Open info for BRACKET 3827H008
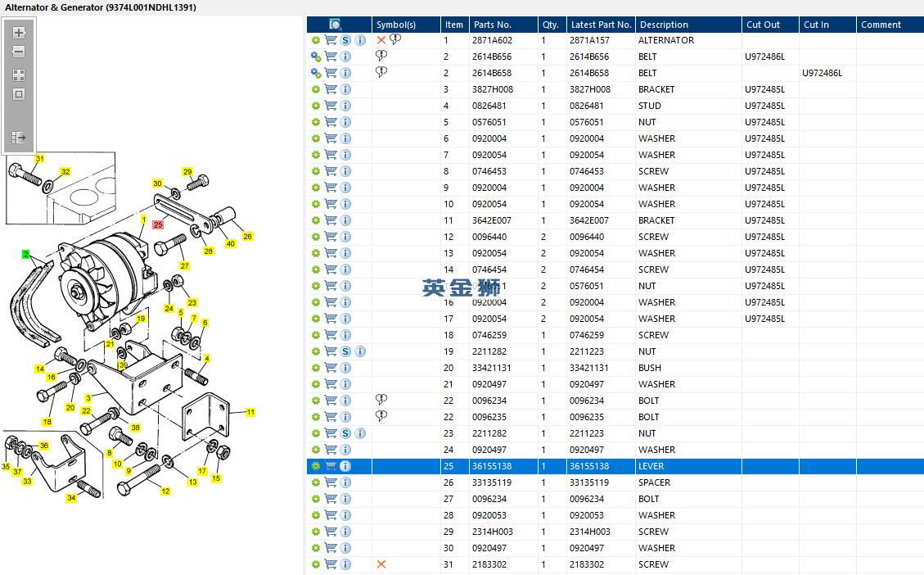The image size is (924, 575). point(346,89)
